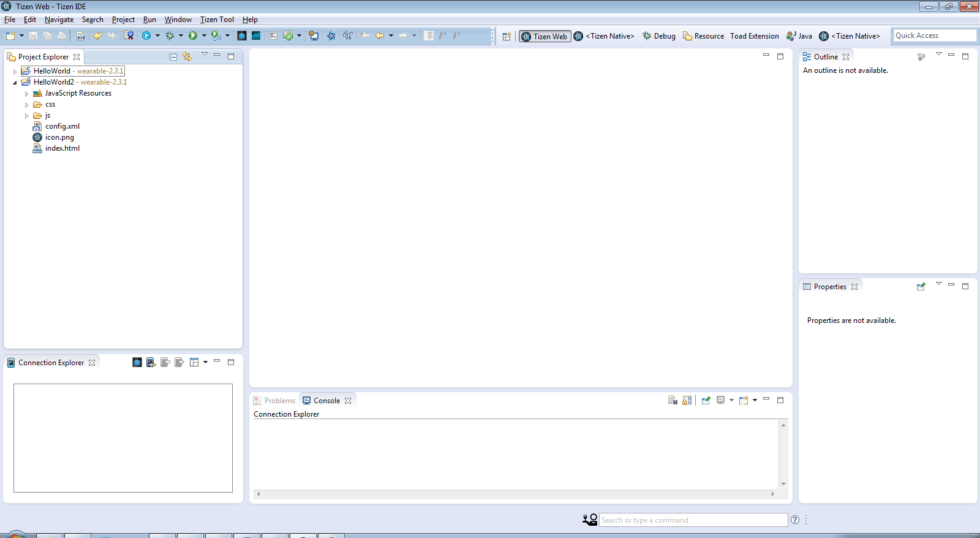Screen dimensions: 980x538
Task: Open the Help menu
Action: pos(250,20)
